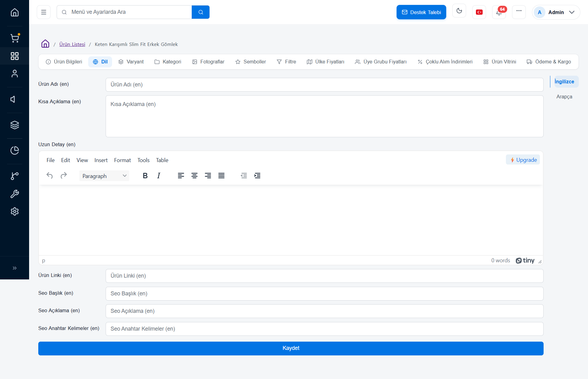This screenshot has height=379, width=588.
Task: Toggle dark mode moon icon
Action: click(x=459, y=11)
